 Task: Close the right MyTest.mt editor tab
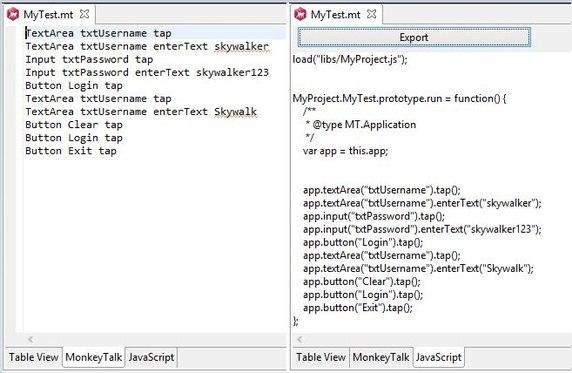tap(371, 14)
